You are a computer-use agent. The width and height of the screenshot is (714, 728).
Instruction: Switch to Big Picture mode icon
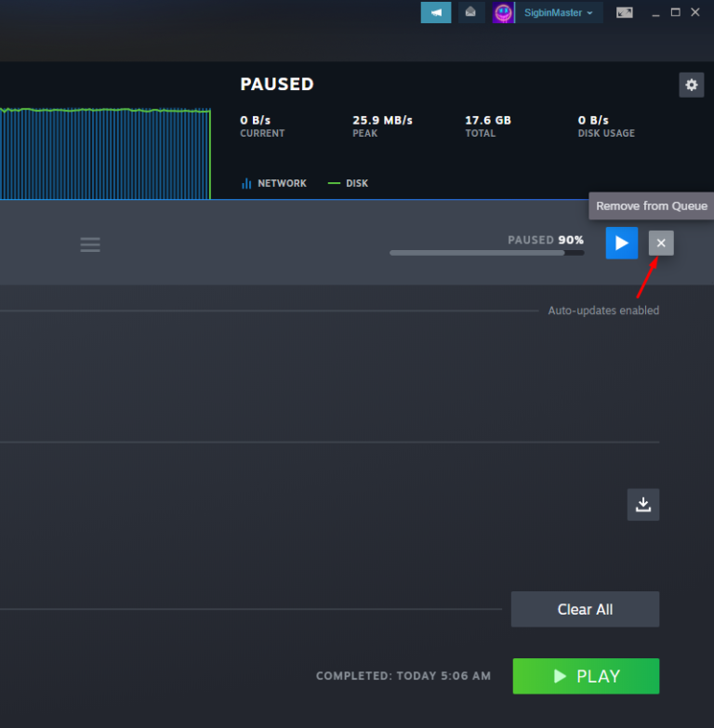tap(625, 12)
